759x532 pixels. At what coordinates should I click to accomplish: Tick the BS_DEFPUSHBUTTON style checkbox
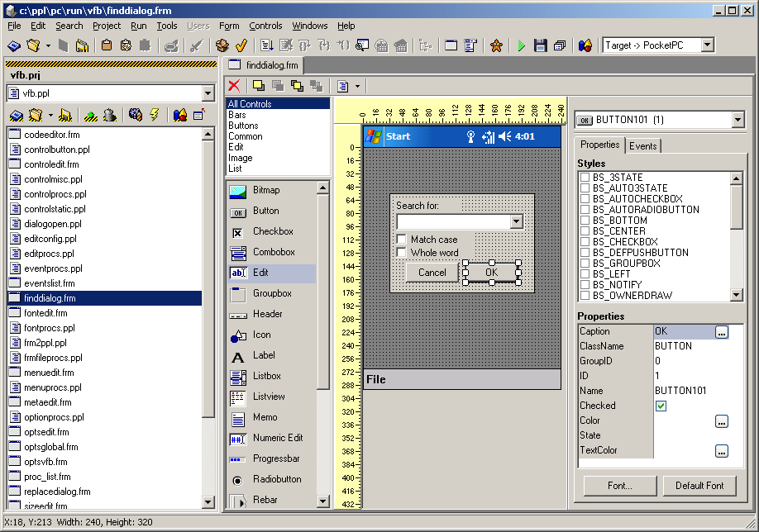[585, 253]
